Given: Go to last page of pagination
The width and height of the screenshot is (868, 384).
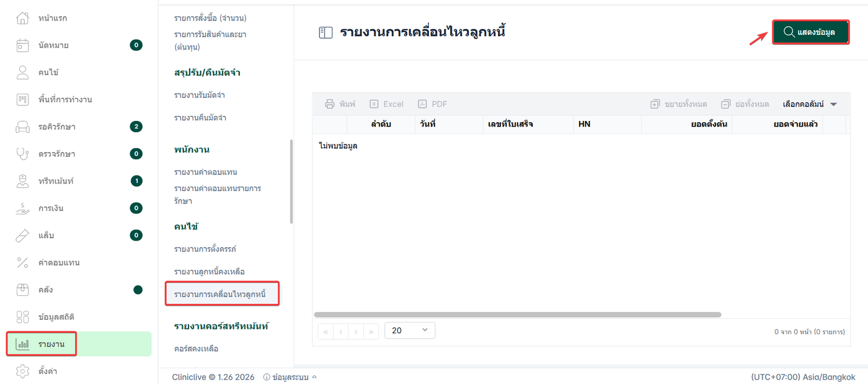Looking at the screenshot, I should coord(371,331).
